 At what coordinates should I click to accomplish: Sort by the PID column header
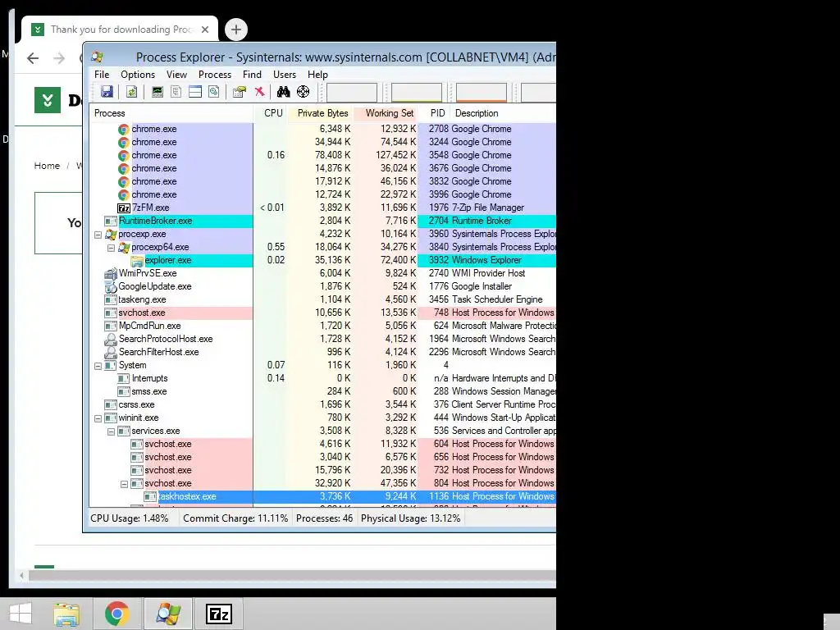pyautogui.click(x=435, y=113)
